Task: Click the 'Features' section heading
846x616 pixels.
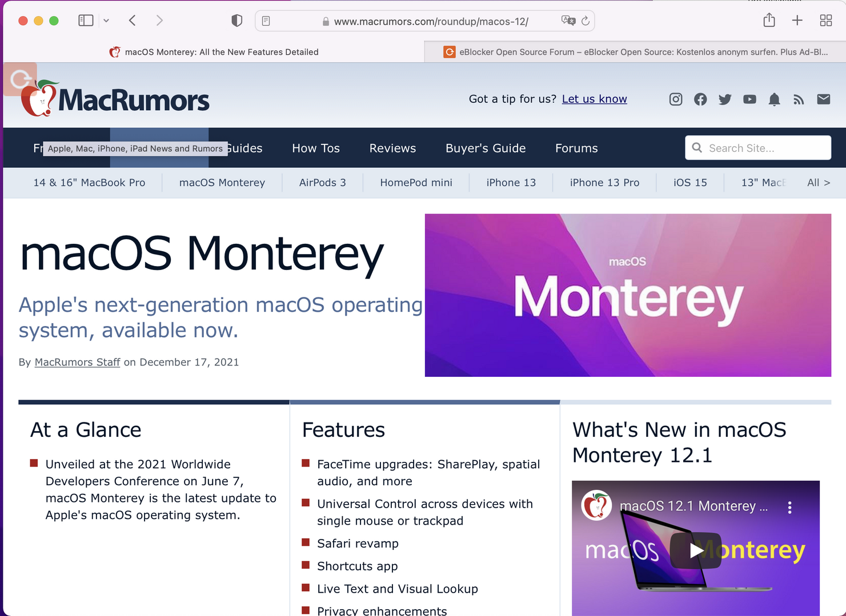Action: coord(343,430)
